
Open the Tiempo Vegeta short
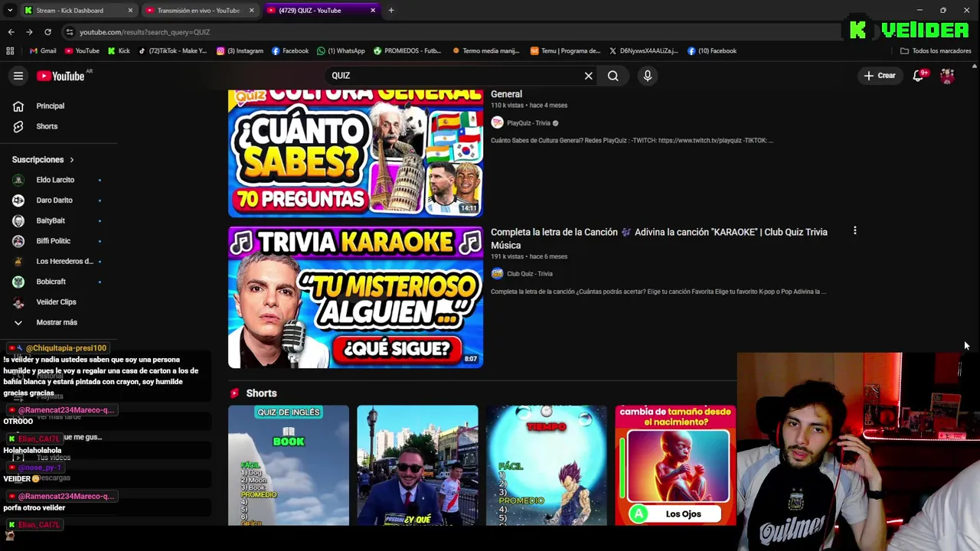[x=547, y=465]
